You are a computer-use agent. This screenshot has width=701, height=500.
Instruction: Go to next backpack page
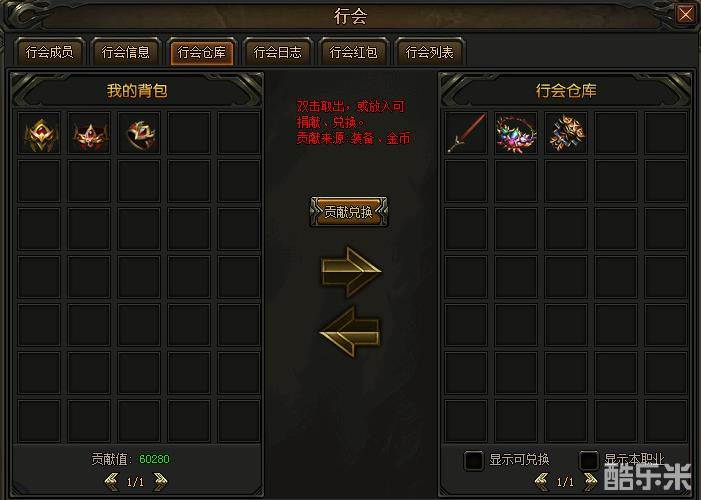[160, 482]
